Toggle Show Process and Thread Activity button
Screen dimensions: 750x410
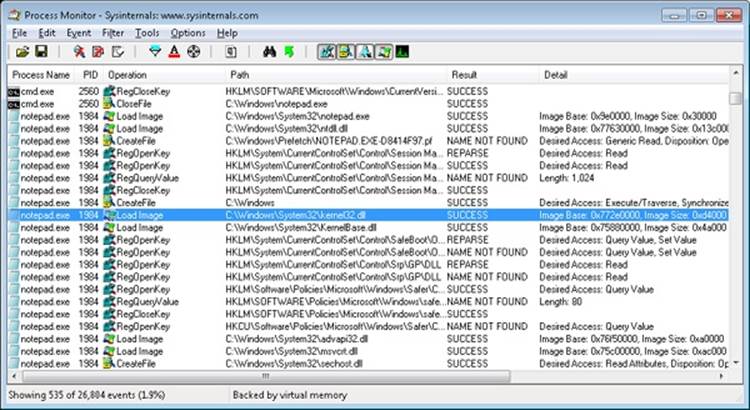[384, 52]
